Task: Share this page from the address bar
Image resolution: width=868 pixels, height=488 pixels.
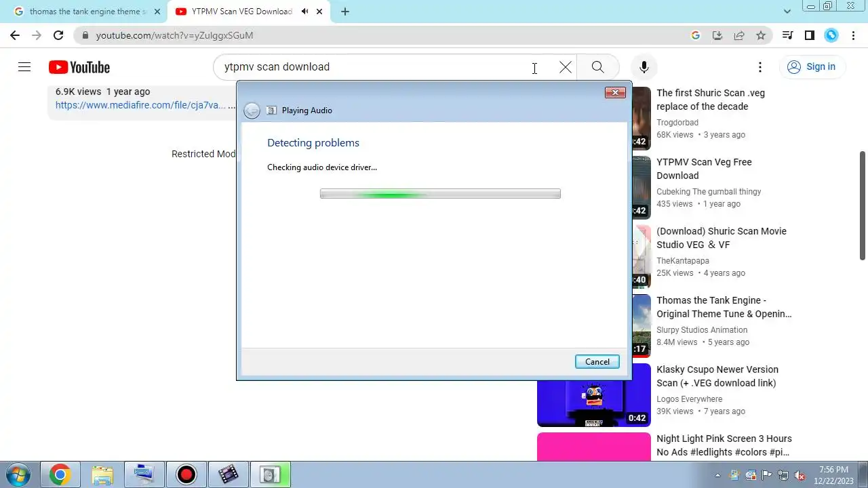Action: pyautogui.click(x=738, y=35)
